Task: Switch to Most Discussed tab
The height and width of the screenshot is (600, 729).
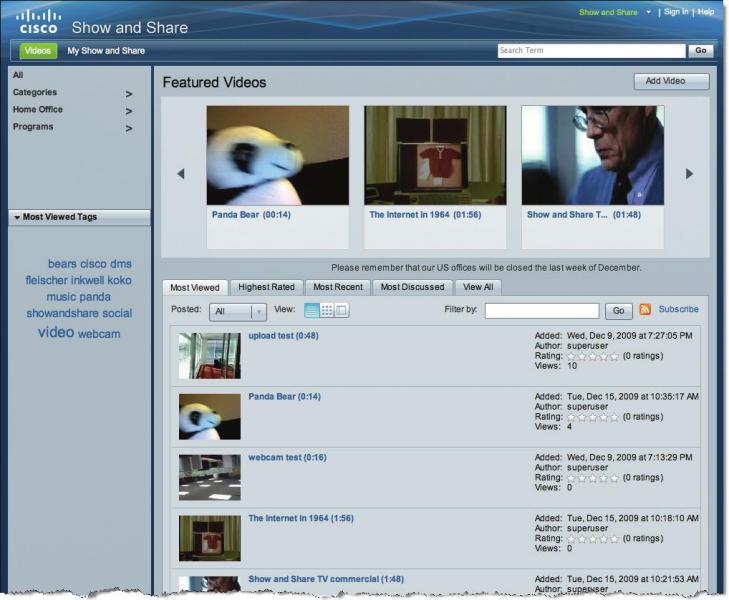Action: [x=412, y=287]
